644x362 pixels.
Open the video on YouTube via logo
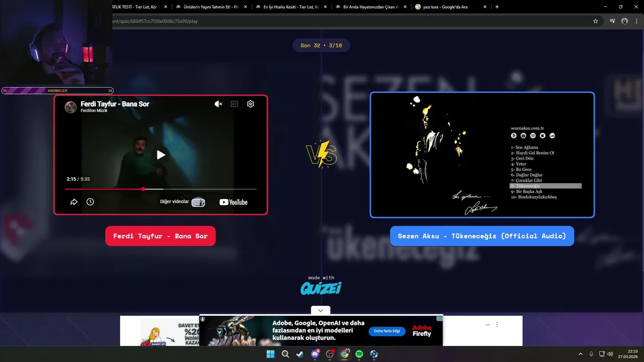[x=233, y=202]
